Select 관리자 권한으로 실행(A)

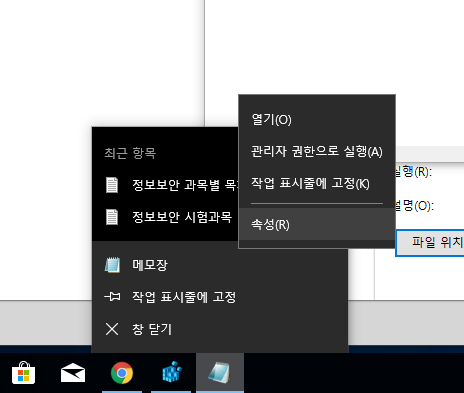pyautogui.click(x=317, y=151)
